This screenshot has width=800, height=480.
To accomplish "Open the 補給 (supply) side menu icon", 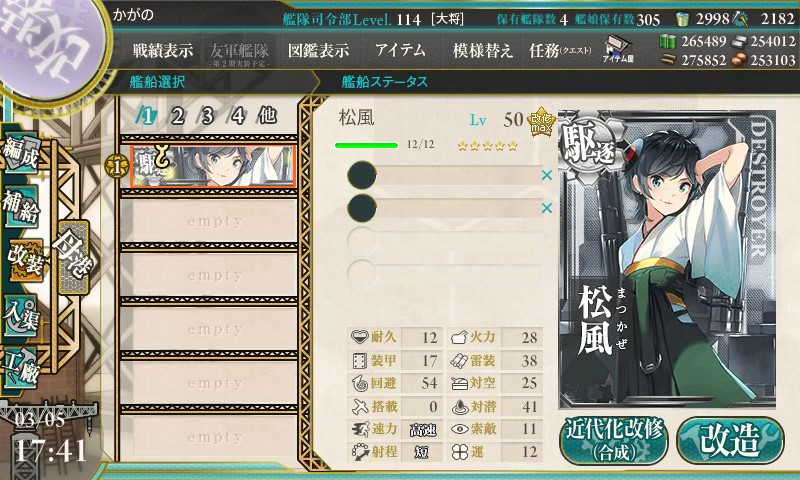I will pos(21,206).
